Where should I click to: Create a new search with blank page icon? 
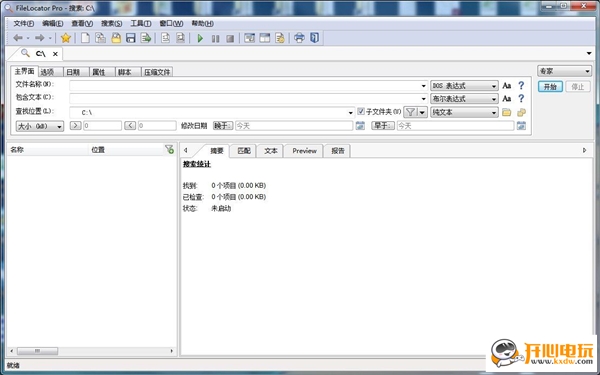pos(85,38)
